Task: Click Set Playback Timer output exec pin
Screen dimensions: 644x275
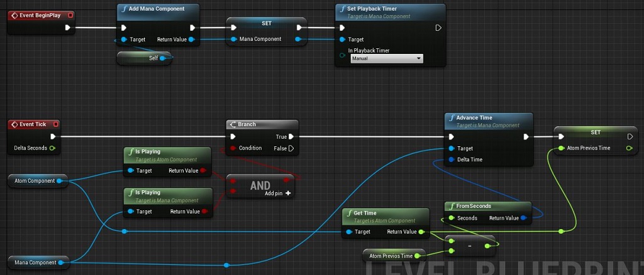Action: pyautogui.click(x=438, y=28)
